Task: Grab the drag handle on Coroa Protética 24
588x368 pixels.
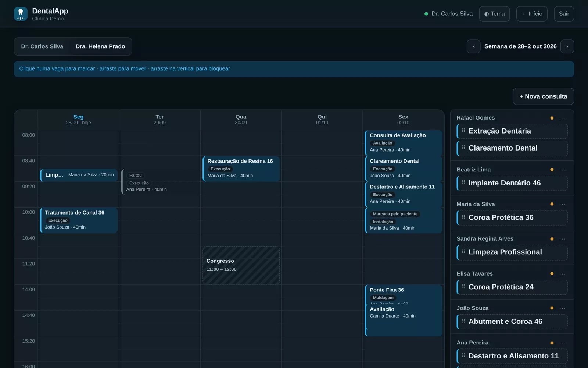Action: (x=463, y=286)
